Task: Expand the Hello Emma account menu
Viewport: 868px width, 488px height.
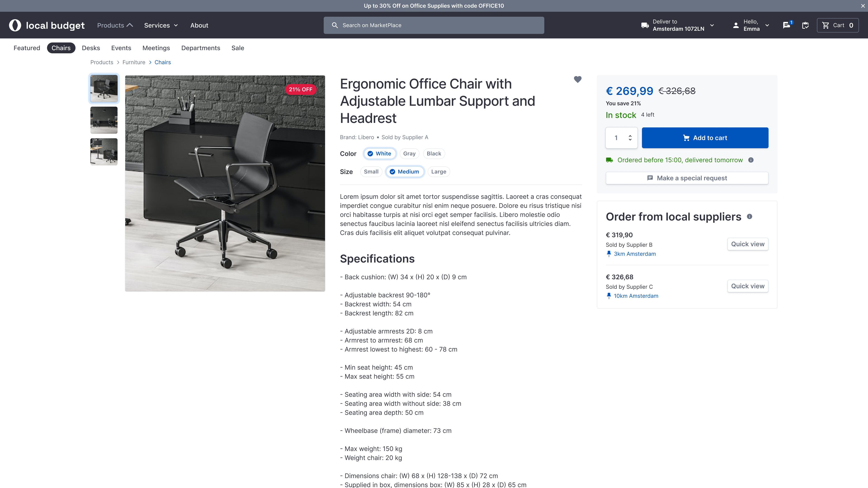Action: tap(751, 25)
